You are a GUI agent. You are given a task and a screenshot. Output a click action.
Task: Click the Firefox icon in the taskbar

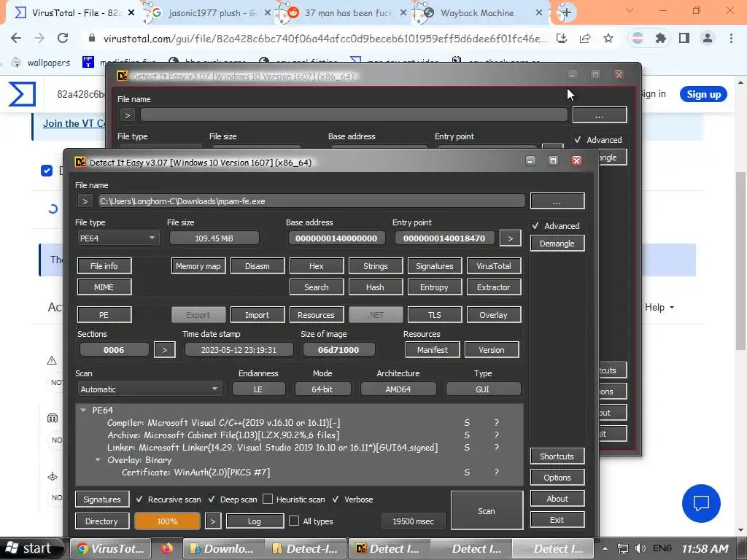click(167, 548)
